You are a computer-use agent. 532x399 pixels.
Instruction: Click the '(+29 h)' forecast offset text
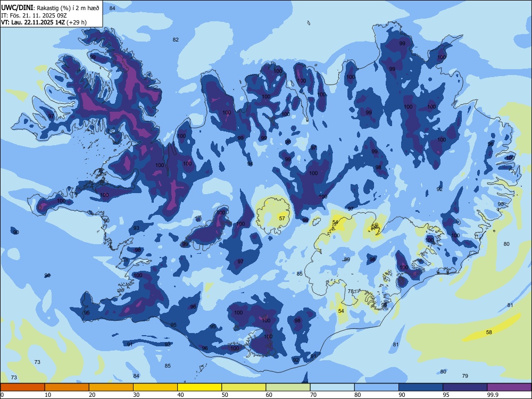[76, 22]
